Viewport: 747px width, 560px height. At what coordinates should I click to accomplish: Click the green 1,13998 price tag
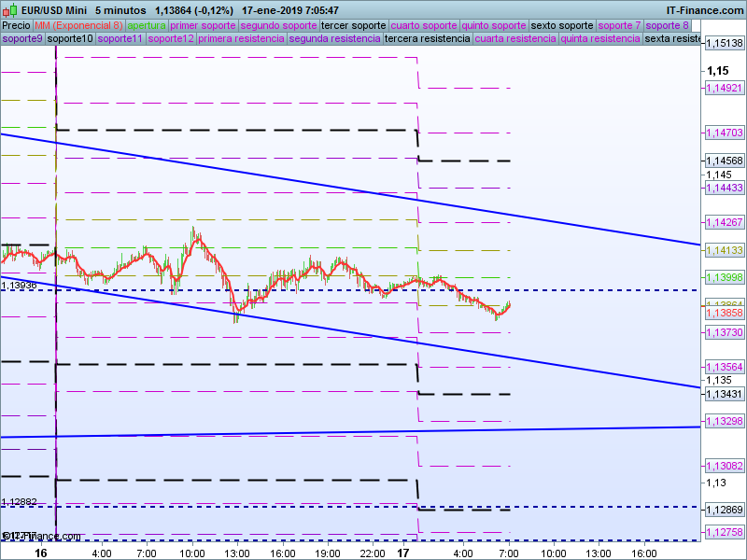[723, 277]
